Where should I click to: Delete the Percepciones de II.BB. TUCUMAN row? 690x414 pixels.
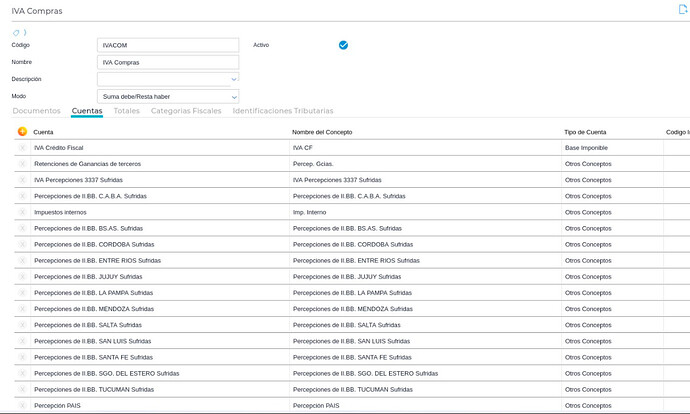pyautogui.click(x=22, y=390)
